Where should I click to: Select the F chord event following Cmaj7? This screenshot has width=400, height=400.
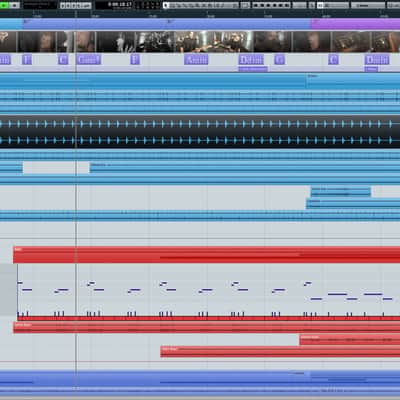coord(135,60)
